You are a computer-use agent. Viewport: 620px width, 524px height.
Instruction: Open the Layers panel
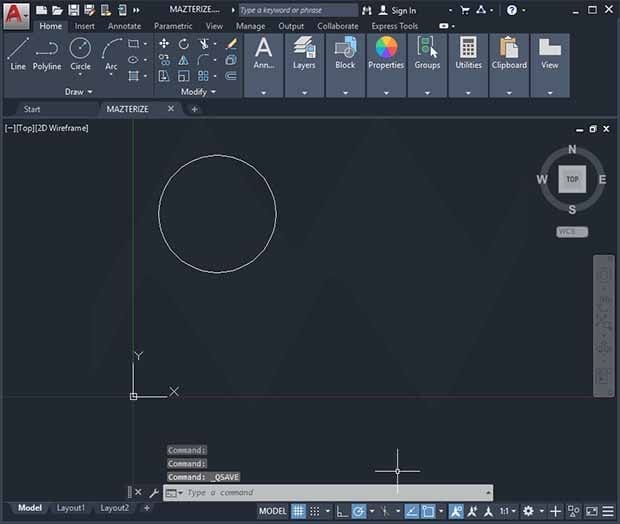coord(304,65)
